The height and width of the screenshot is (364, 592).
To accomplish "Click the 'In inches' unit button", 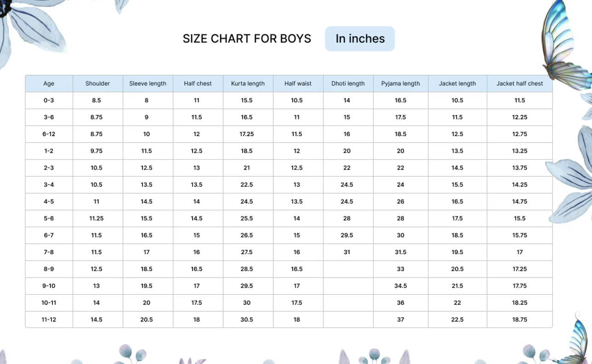I will [360, 39].
